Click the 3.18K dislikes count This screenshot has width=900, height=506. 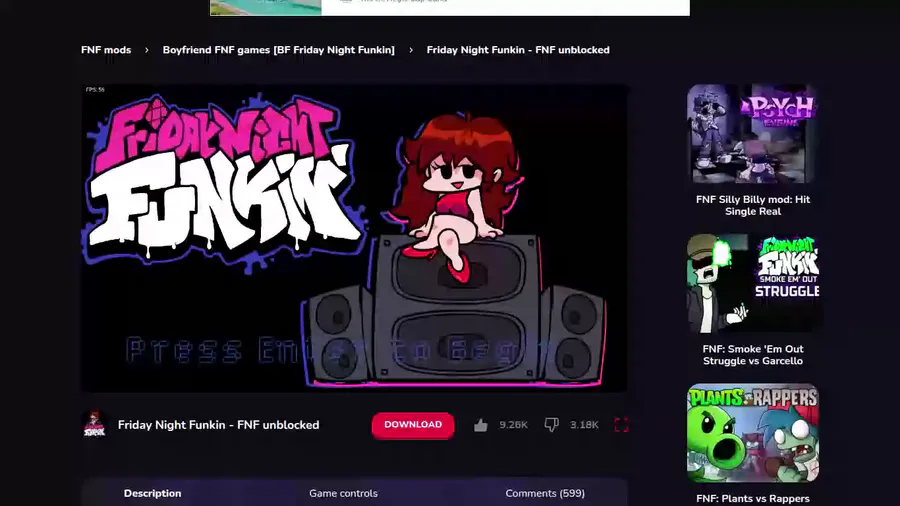(584, 425)
